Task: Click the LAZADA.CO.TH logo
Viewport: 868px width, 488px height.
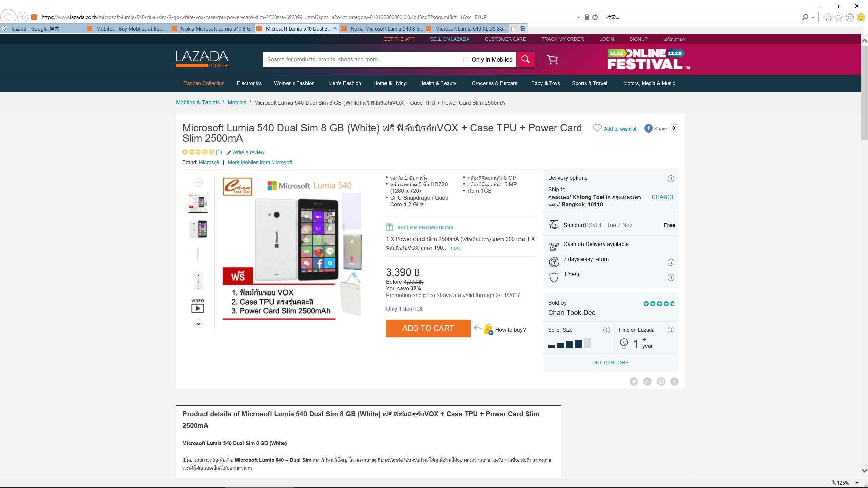Action: [202, 59]
